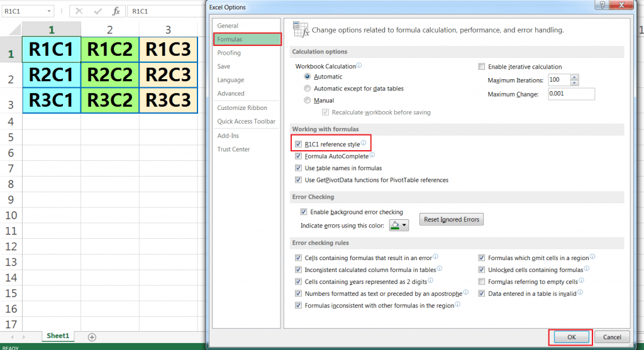The image size is (644, 350).
Task: Open the Add-Ins category
Action: click(x=247, y=136)
